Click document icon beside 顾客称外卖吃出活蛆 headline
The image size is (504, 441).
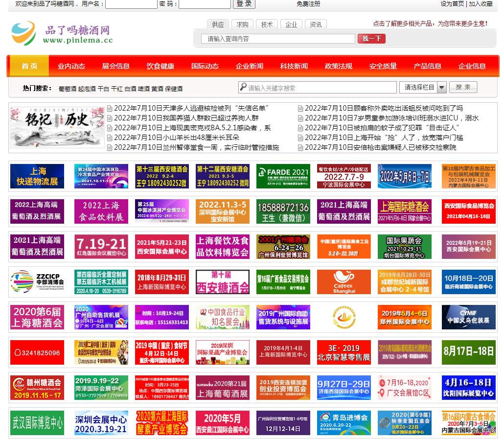[x=300, y=108]
